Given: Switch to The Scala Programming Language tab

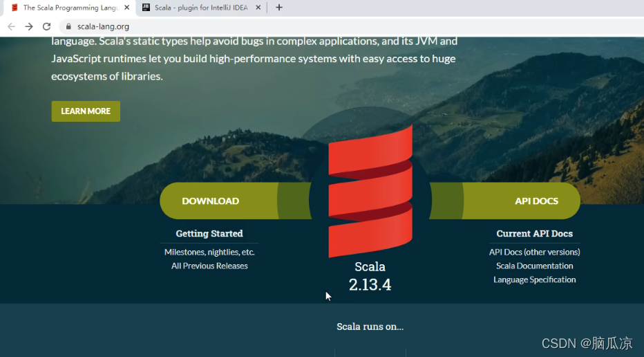Looking at the screenshot, I should pyautogui.click(x=70, y=8).
